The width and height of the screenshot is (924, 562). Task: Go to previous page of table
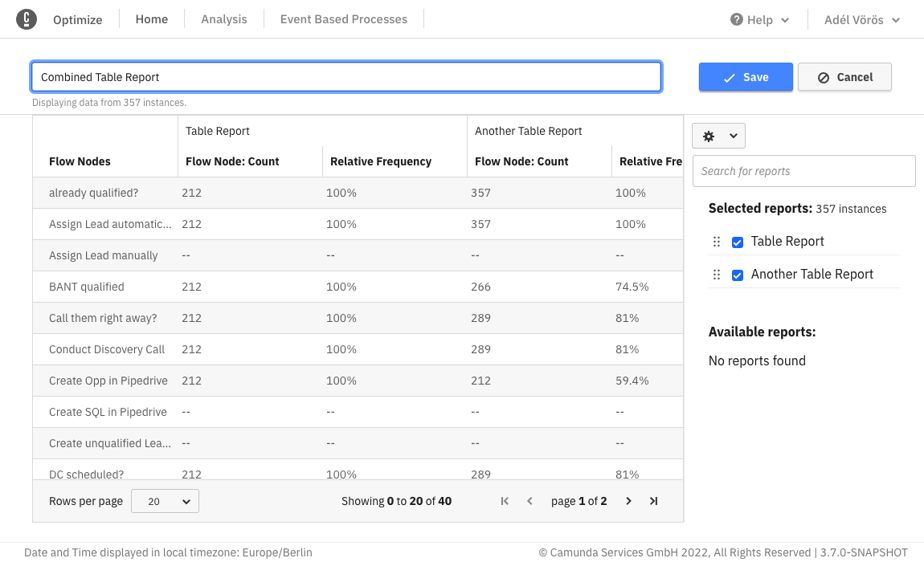[x=529, y=501]
